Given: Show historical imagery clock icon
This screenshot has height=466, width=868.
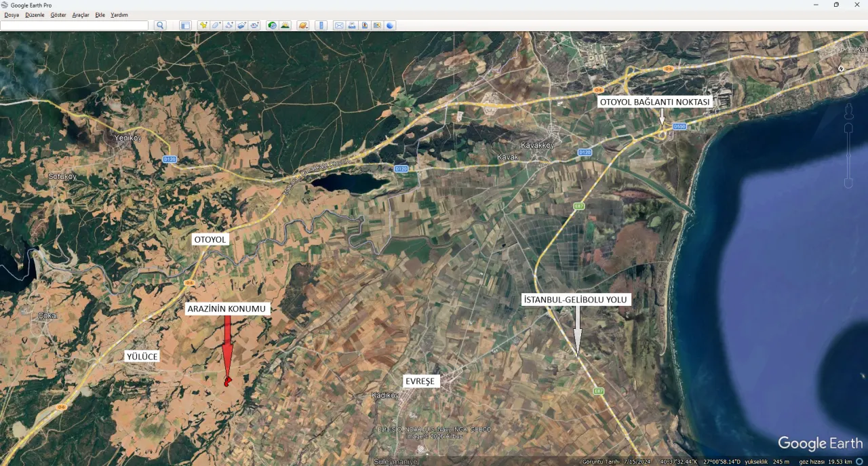Looking at the screenshot, I should 272,26.
